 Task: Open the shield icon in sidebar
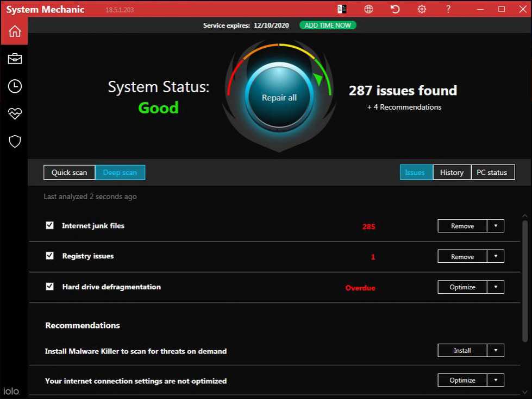[15, 142]
